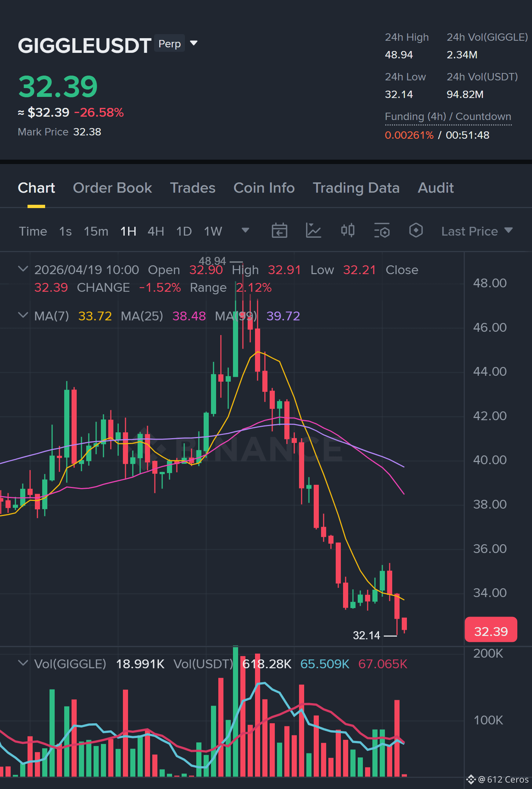
Task: Open the calendar date-jump icon
Action: click(279, 231)
